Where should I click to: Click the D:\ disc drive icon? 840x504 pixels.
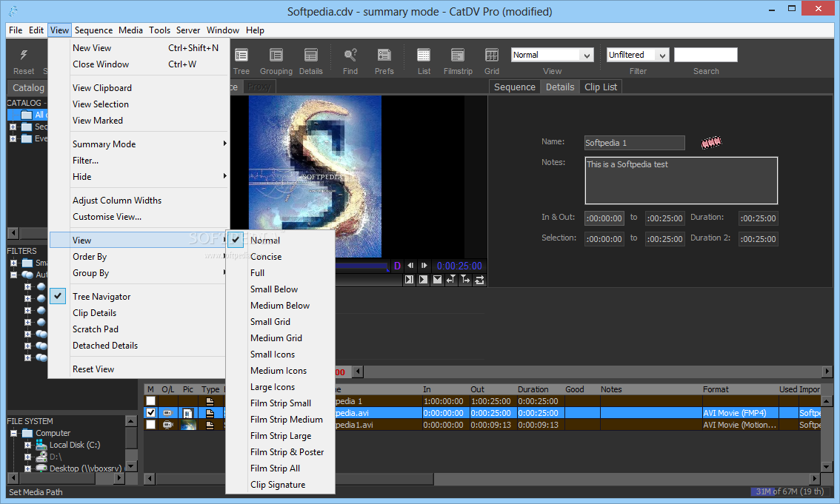click(x=41, y=457)
